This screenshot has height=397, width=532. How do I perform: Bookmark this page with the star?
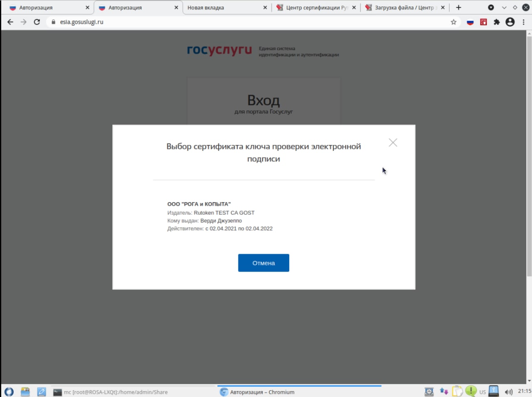pyautogui.click(x=453, y=22)
